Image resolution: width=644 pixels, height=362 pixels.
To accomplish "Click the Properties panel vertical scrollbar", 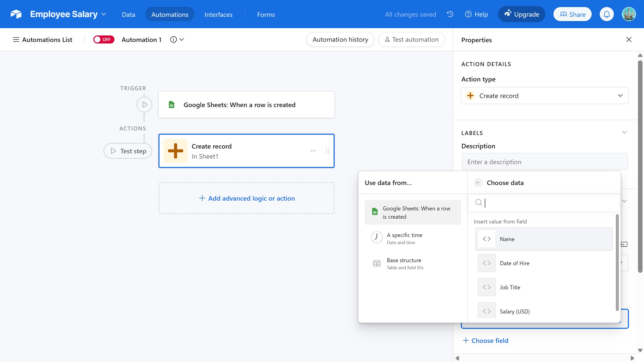I will coord(640,166).
